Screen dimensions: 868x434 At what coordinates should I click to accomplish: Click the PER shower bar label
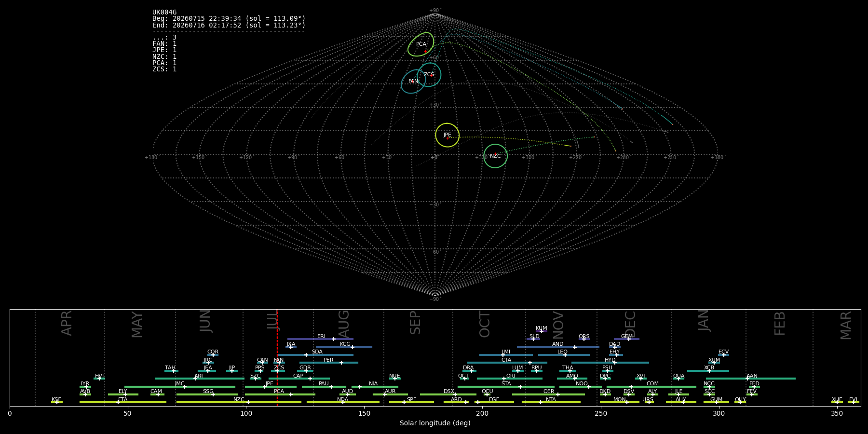(328, 360)
